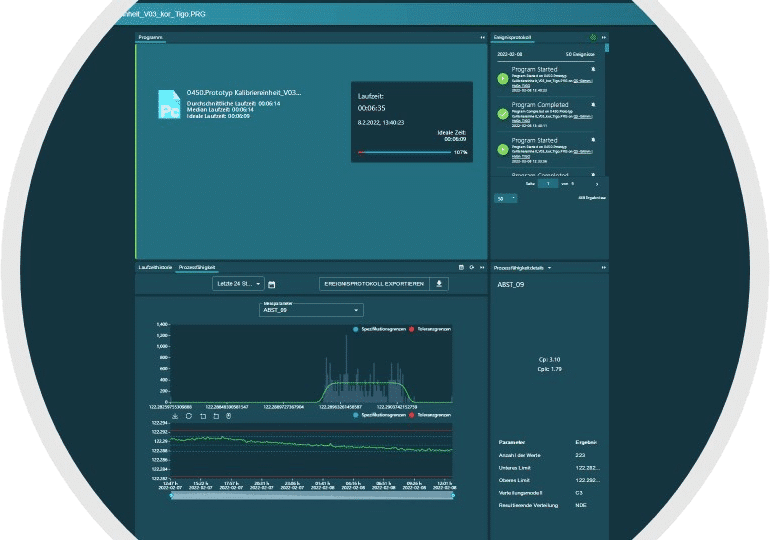The height and width of the screenshot is (540, 770).
Task: Click the Anzahl der Werte row
Action: coord(550,456)
